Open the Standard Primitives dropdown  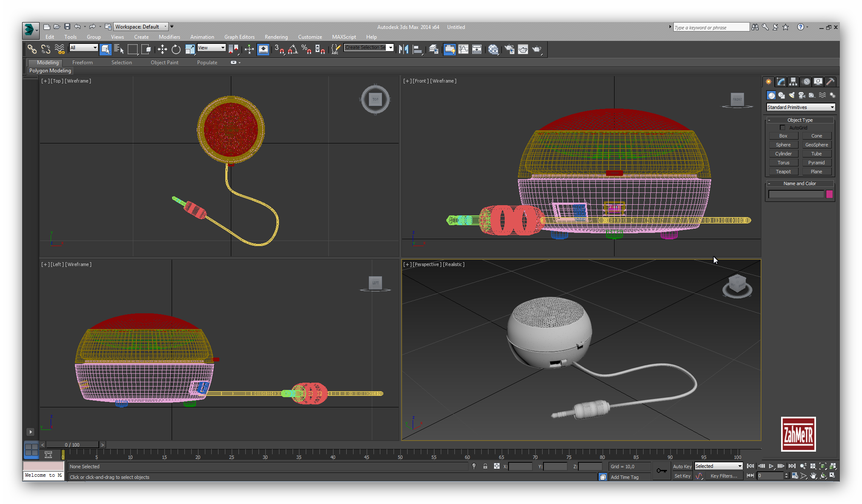click(x=801, y=107)
